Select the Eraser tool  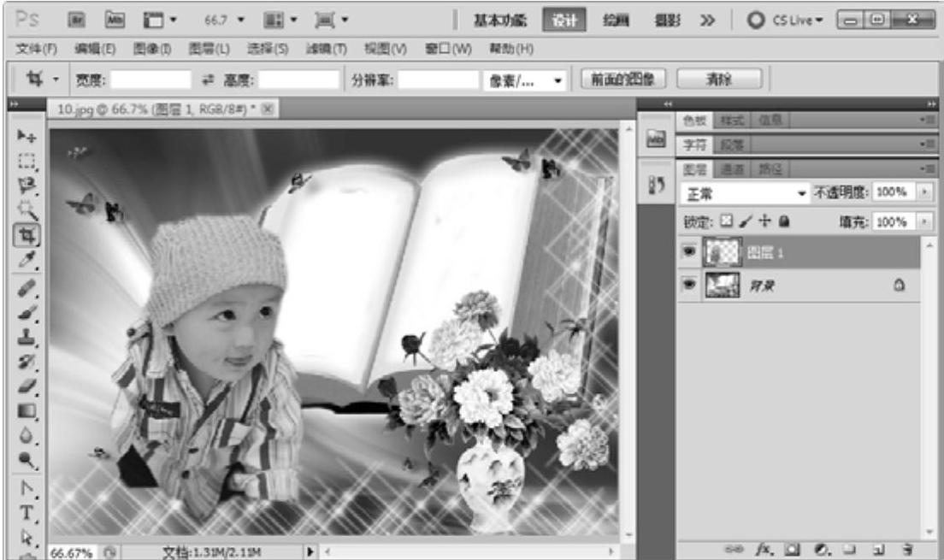tap(27, 386)
